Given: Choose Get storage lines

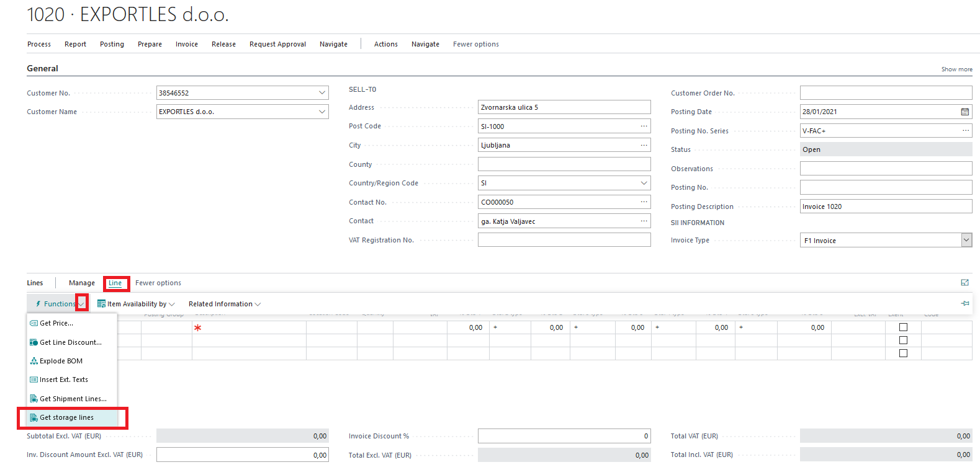Looking at the screenshot, I should pyautogui.click(x=72, y=417).
